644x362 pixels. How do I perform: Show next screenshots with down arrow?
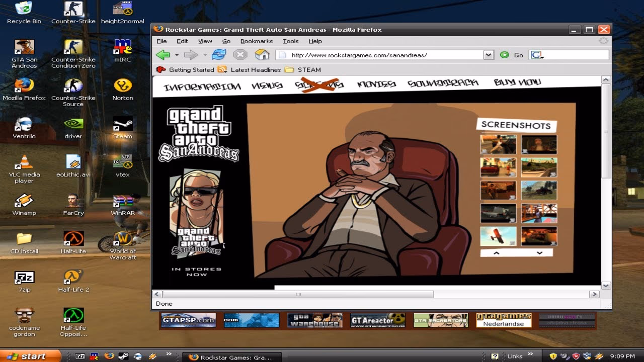[539, 253]
